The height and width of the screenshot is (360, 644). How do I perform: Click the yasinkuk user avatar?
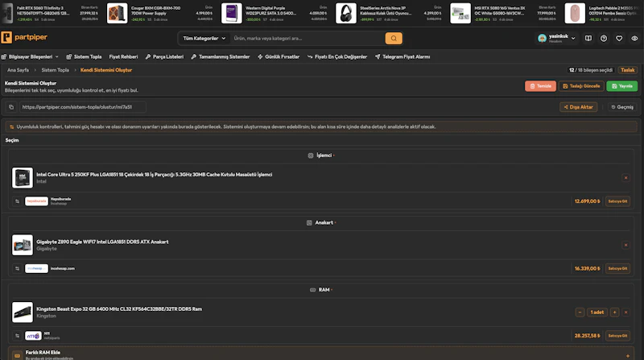point(542,38)
